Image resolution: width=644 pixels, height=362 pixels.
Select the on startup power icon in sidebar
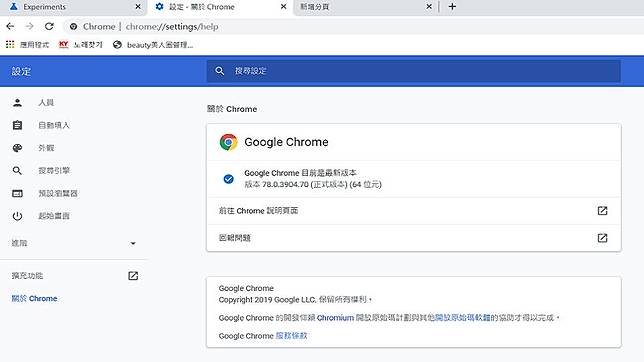[17, 216]
